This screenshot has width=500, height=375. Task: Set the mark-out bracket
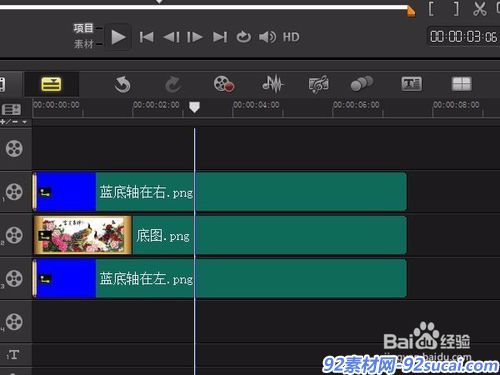(x=456, y=9)
